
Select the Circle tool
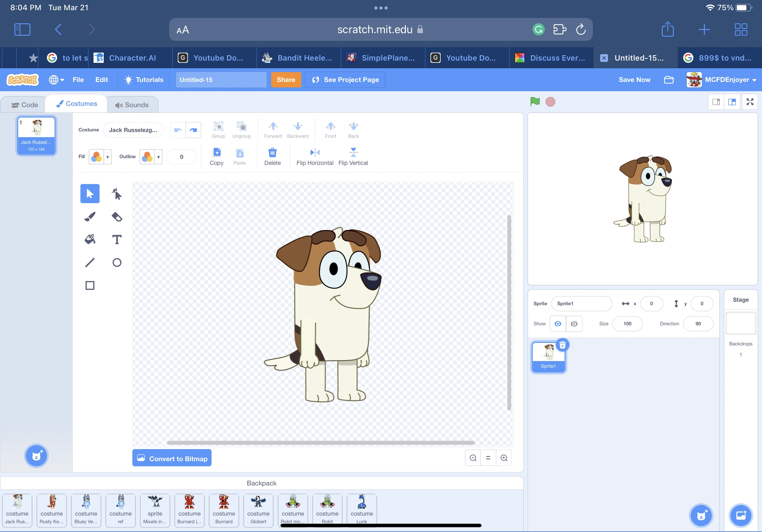click(x=116, y=262)
